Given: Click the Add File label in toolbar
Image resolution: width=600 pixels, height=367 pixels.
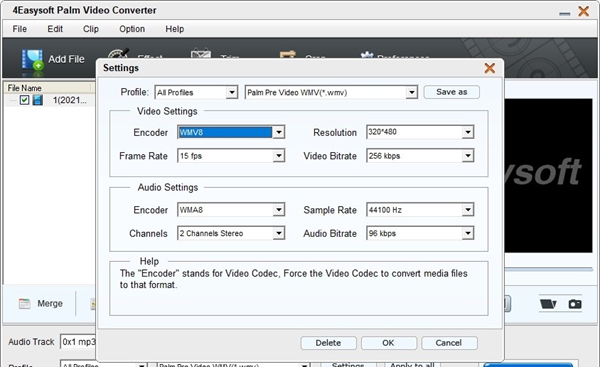Looking at the screenshot, I should 66,59.
